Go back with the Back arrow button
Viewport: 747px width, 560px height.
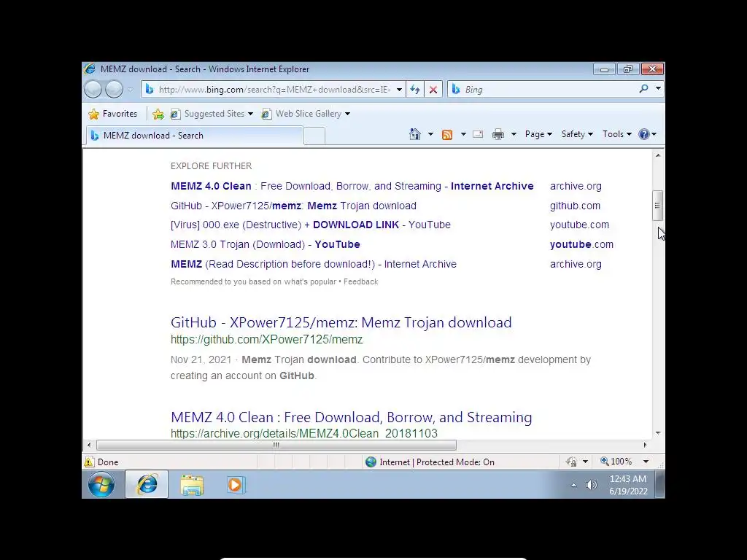tap(93, 89)
